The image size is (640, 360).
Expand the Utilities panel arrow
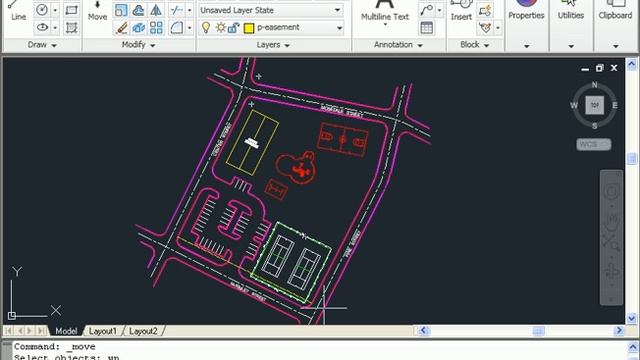(x=571, y=46)
